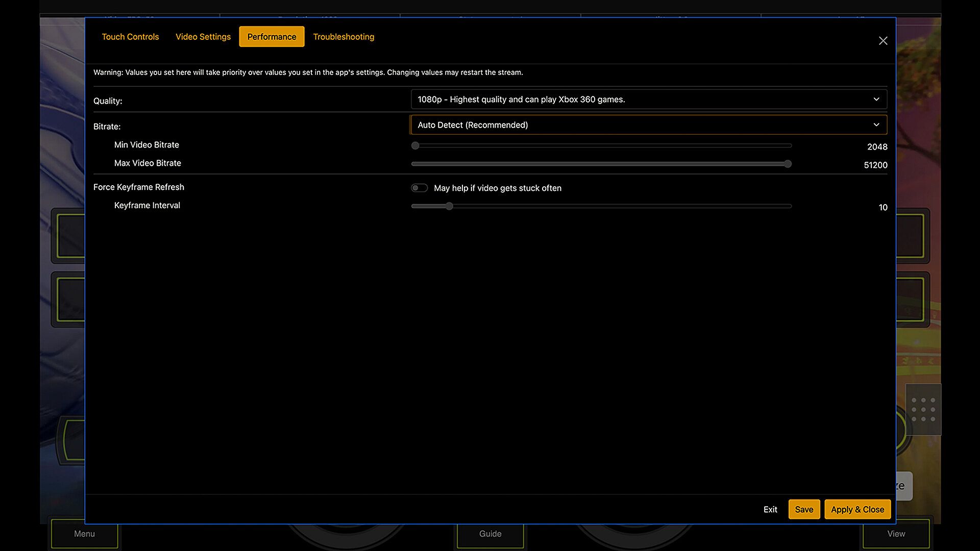The width and height of the screenshot is (980, 551).
Task: Expand the Quality dropdown chevron
Action: [876, 99]
